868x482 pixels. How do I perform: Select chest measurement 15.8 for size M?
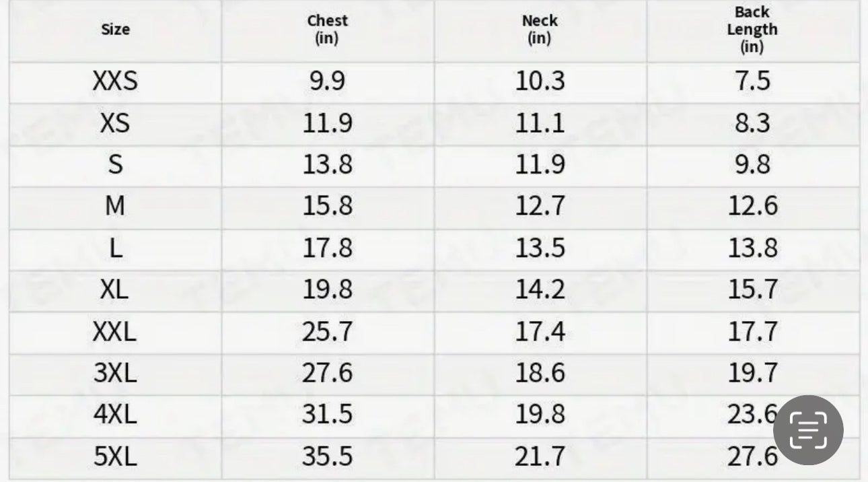(327, 206)
